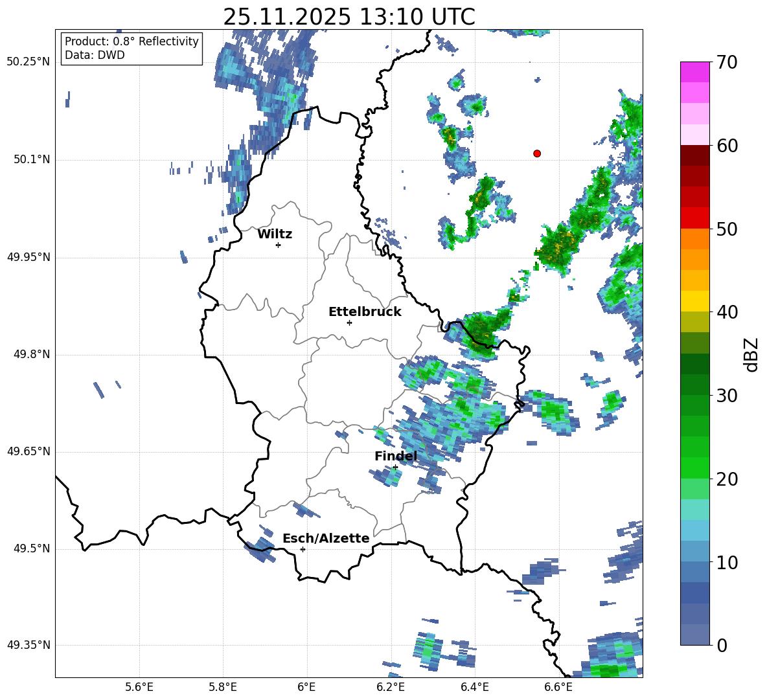Screen dimensions: 767x700
Task: Click the 49.35°N latitude label
Action: pos(29,645)
